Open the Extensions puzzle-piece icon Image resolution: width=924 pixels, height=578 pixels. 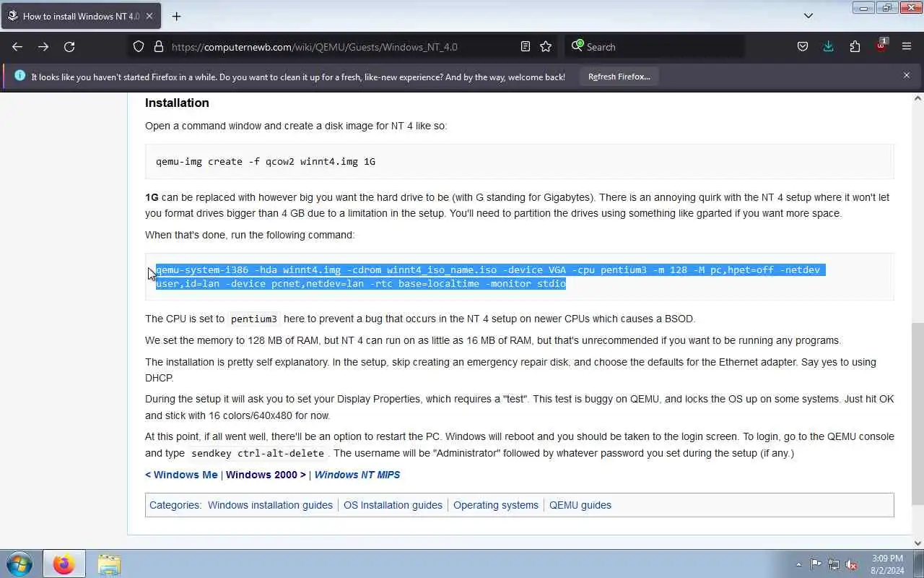click(x=855, y=46)
